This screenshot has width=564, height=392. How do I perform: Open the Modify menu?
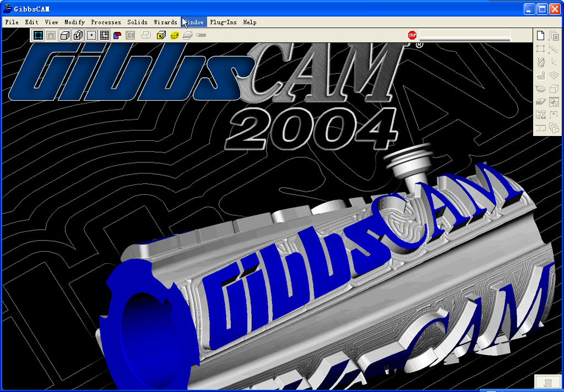coord(74,22)
